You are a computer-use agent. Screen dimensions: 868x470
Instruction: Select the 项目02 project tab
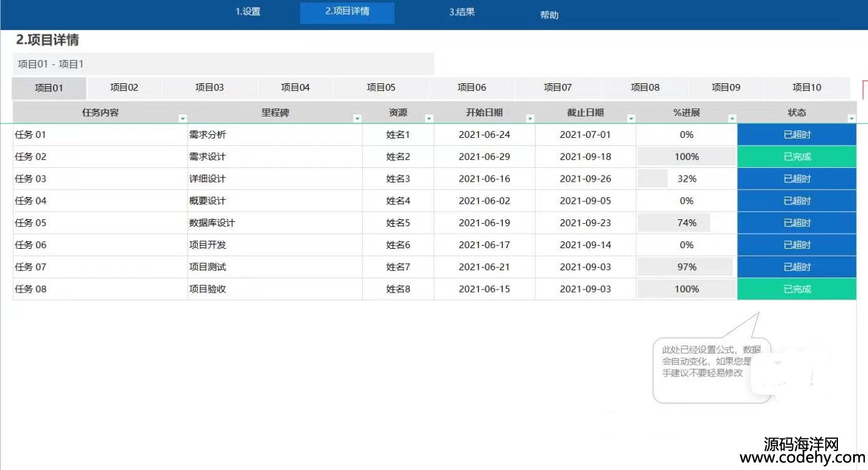(x=124, y=88)
